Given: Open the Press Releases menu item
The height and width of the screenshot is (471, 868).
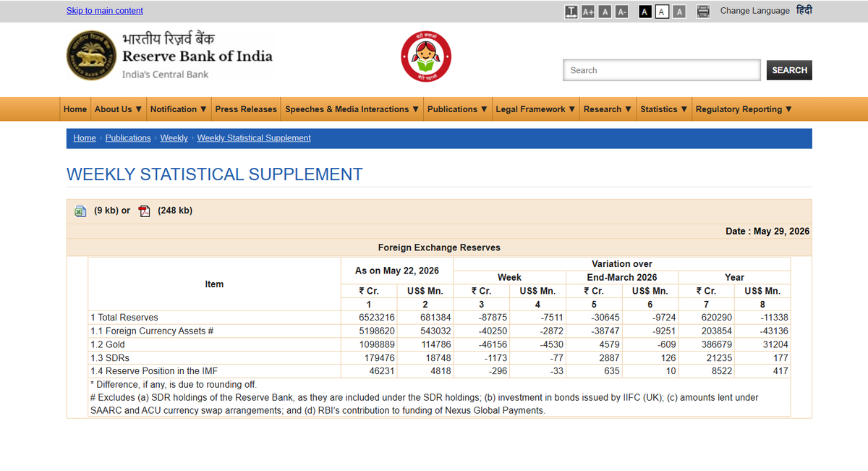Looking at the screenshot, I should point(246,109).
